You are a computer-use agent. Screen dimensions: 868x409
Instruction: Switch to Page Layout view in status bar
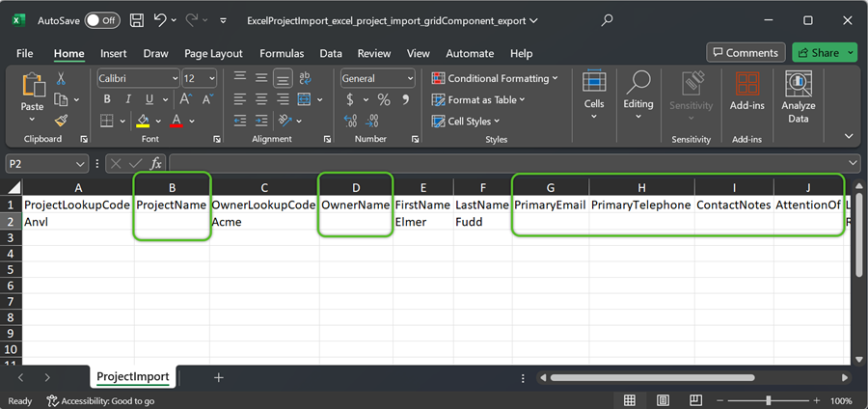tap(664, 400)
